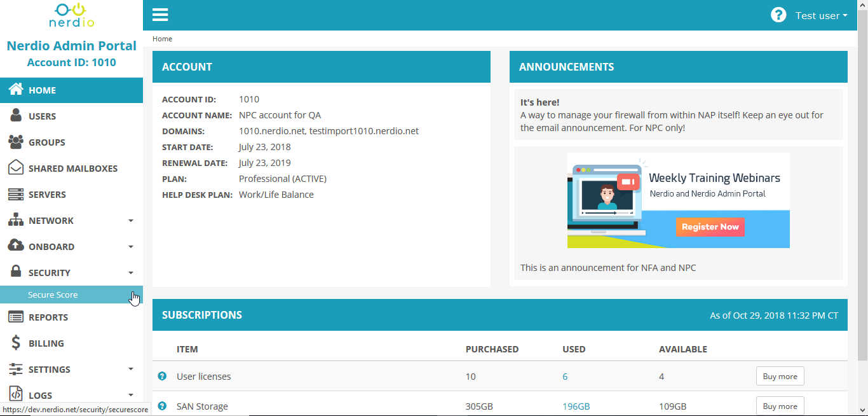The image size is (868, 416).
Task: Click the Billing dollar sign icon
Action: [x=16, y=343]
